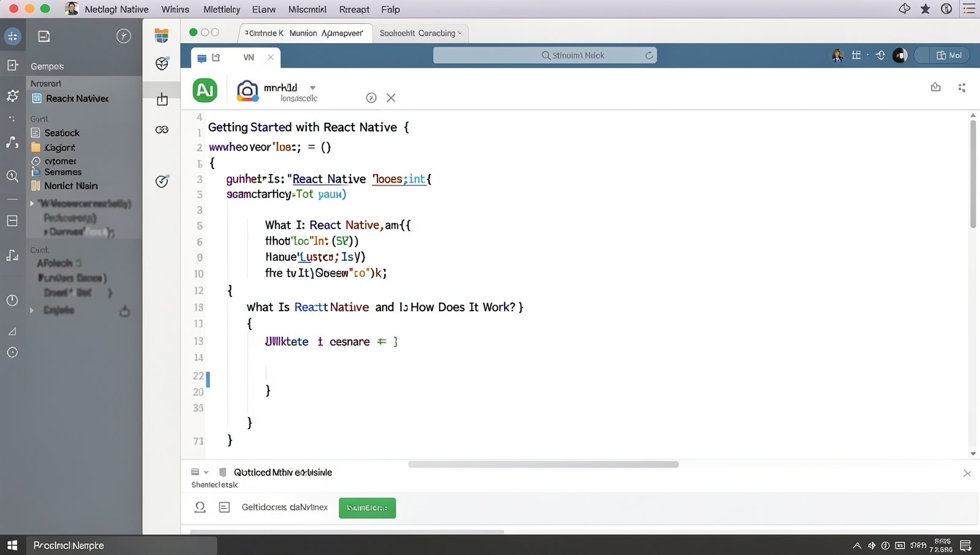Open the Falp menu
This screenshot has width=980, height=555.
tap(391, 9)
